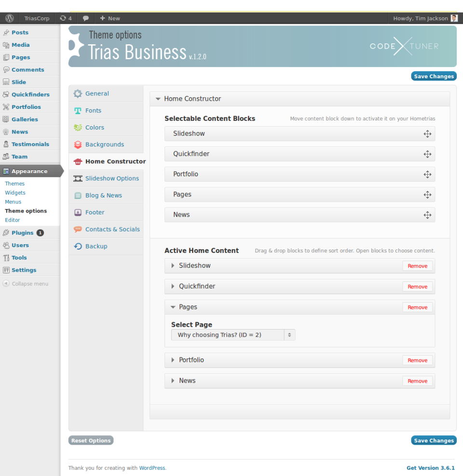Click the Get Version 3.6.1 link
The width and height of the screenshot is (463, 476).
[431, 468]
